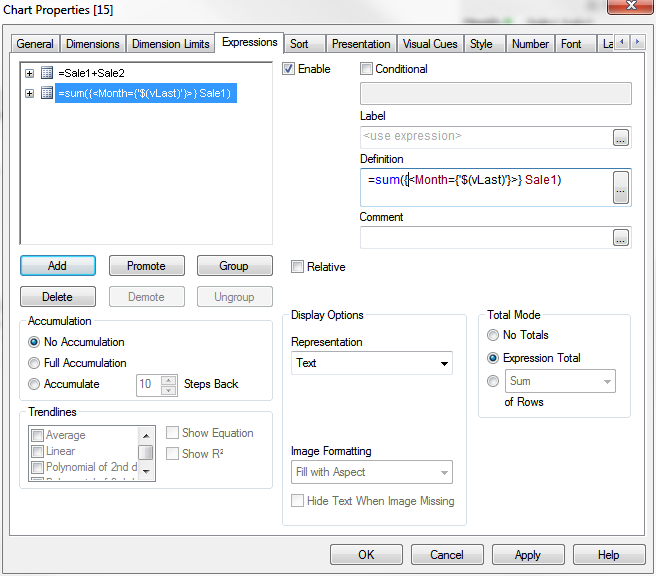Check the Show Equation checkbox

pyautogui.click(x=172, y=433)
